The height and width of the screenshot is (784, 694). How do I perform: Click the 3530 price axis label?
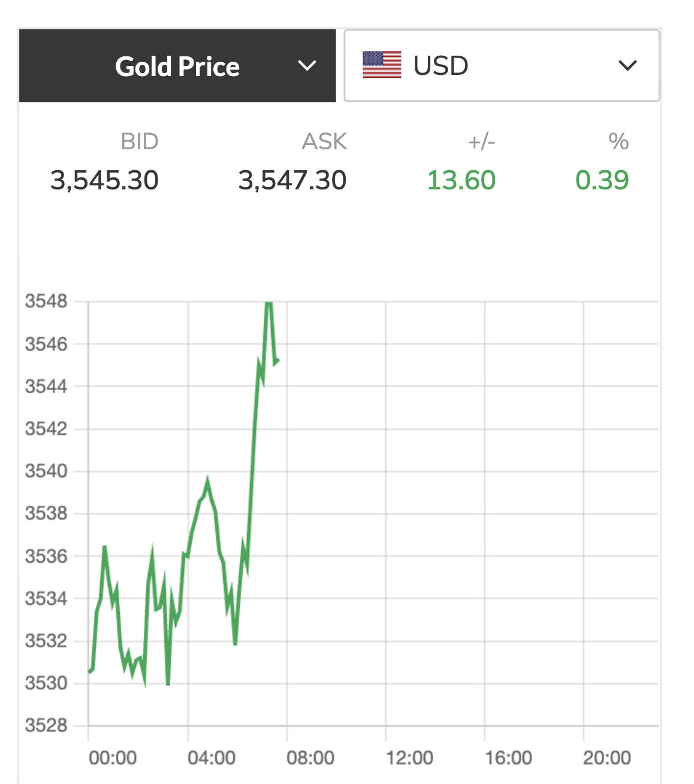(x=46, y=683)
